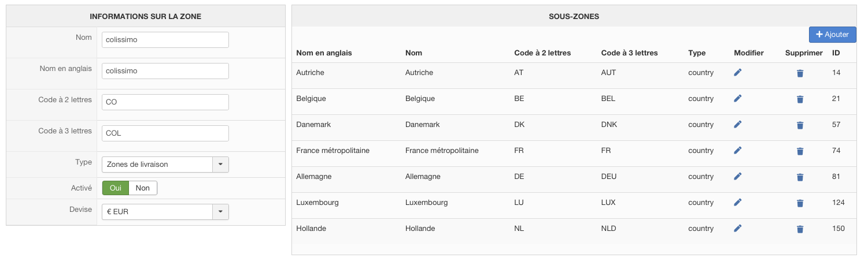The width and height of the screenshot is (868, 265).
Task: Click the pencil icon for Hollande
Action: (737, 229)
